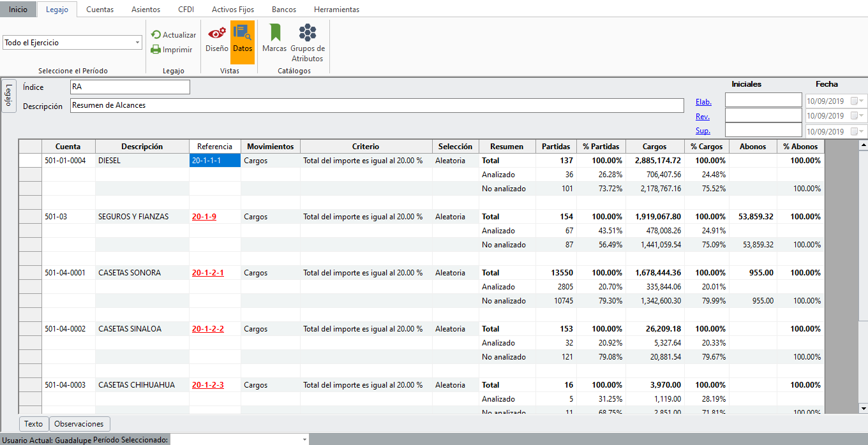Image resolution: width=868 pixels, height=445 pixels.
Task: Switch to the Cuentas tab
Action: pyautogui.click(x=100, y=10)
